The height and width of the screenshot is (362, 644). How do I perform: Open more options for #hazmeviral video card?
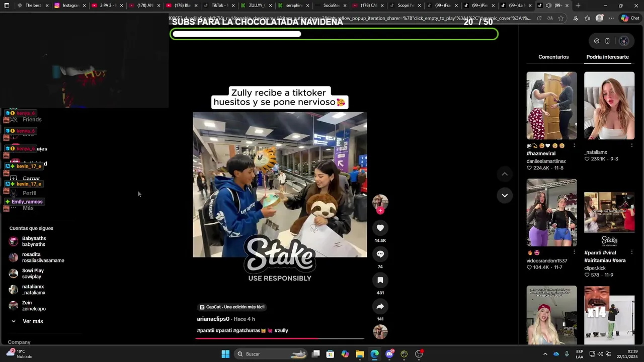[x=574, y=146]
